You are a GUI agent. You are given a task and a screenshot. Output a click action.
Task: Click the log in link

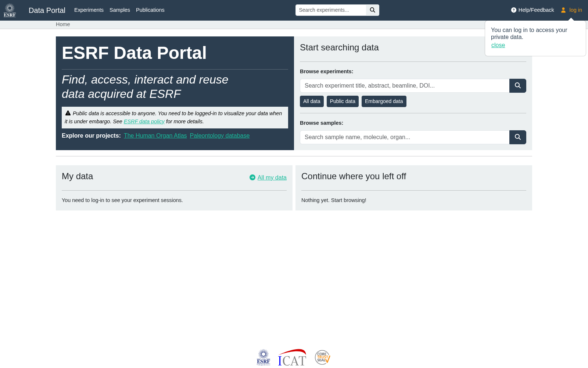click(576, 10)
